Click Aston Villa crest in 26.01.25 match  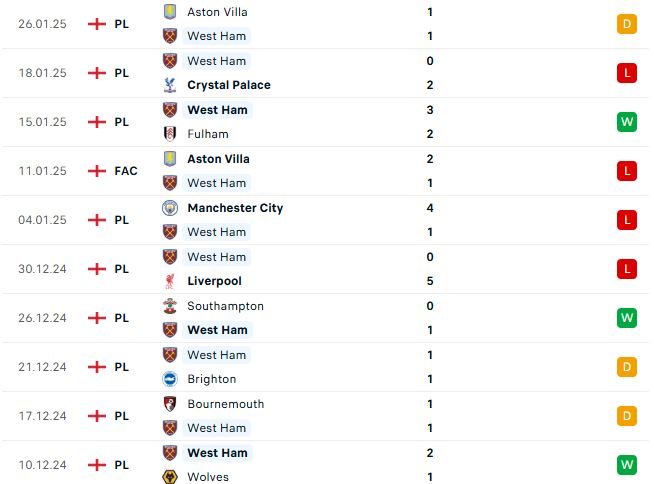[x=170, y=12]
